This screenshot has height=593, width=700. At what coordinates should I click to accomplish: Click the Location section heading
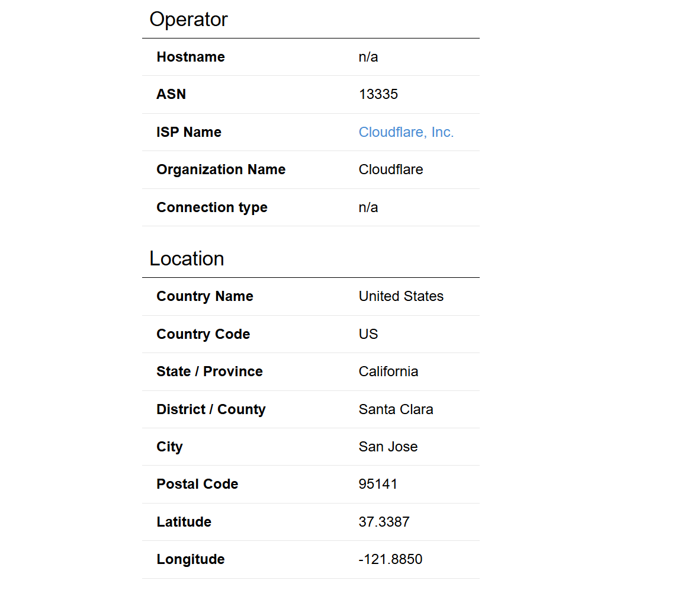pyautogui.click(x=187, y=258)
